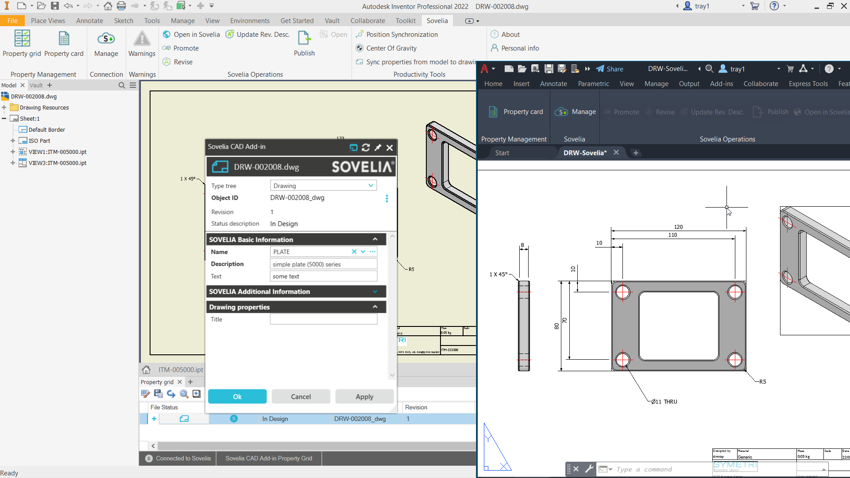Screen dimensions: 850x478
Task: Click Share in AutoCAD title bar
Action: [x=609, y=69]
